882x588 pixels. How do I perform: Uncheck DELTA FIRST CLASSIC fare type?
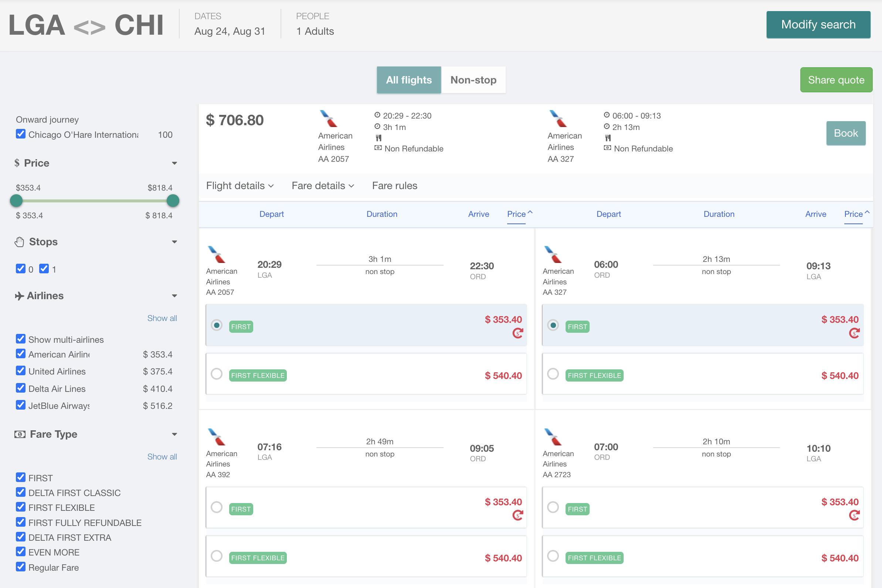[x=21, y=492]
